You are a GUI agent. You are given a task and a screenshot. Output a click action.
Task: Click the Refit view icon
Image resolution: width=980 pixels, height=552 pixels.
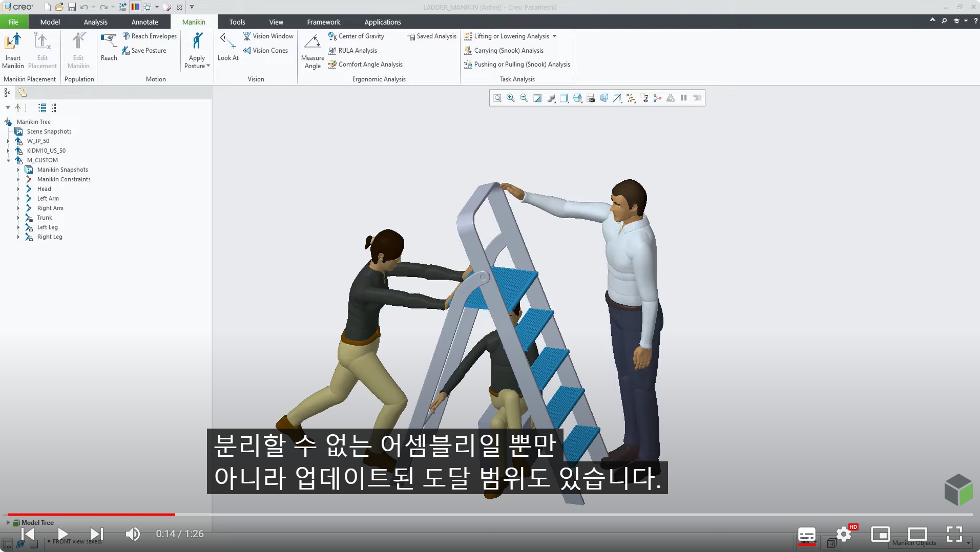[x=497, y=98]
